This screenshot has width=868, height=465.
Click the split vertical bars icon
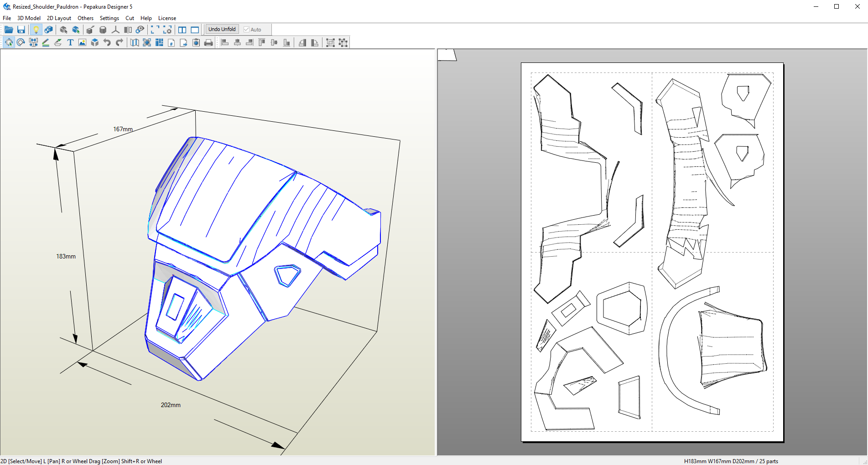(128, 30)
